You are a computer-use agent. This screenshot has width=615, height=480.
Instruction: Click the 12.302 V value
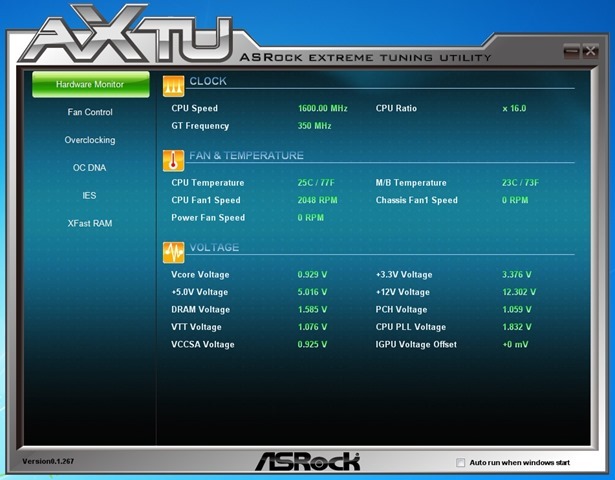tap(519, 292)
